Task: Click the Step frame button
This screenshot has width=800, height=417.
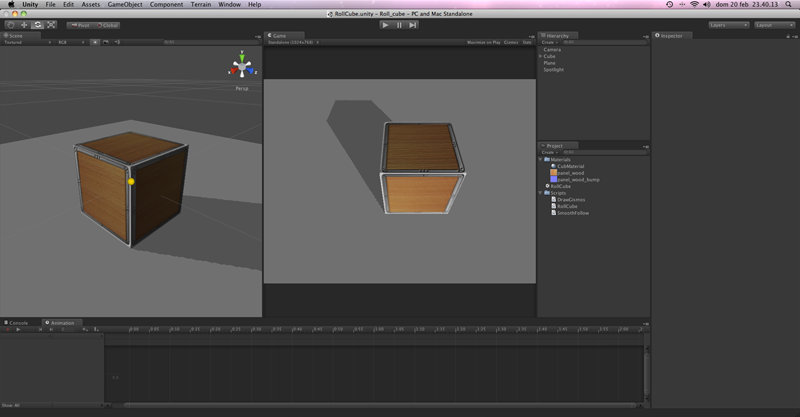Action: coord(412,25)
